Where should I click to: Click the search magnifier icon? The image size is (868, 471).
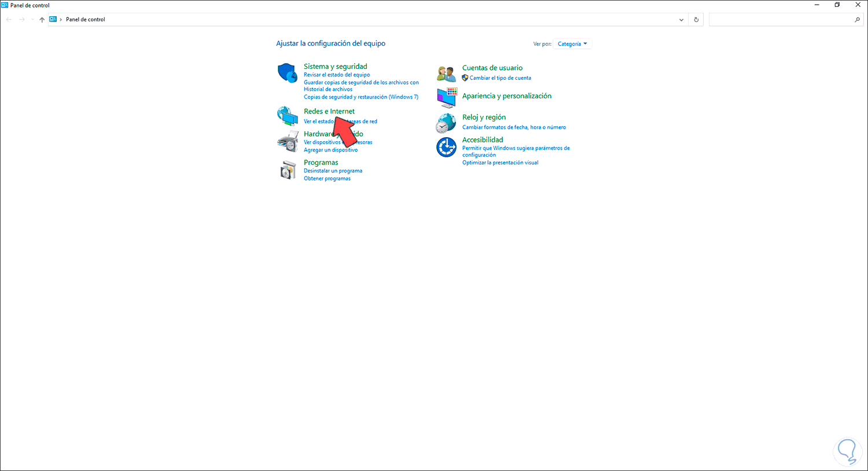[857, 20]
